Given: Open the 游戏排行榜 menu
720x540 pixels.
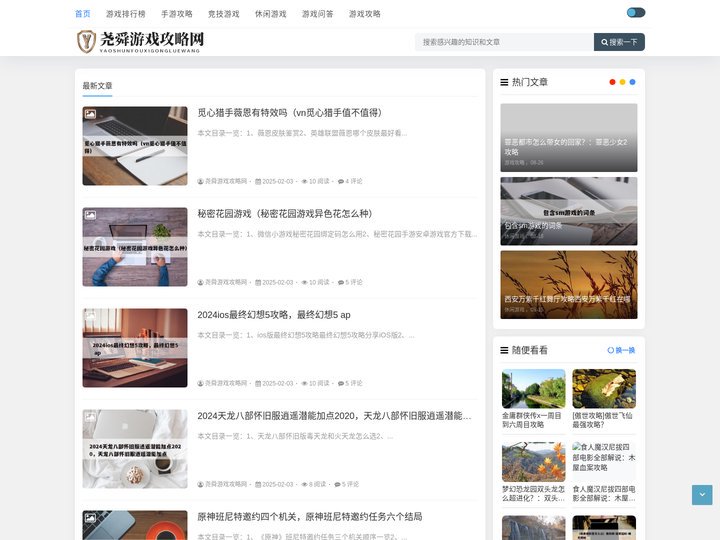Looking at the screenshot, I should pyautogui.click(x=125, y=14).
